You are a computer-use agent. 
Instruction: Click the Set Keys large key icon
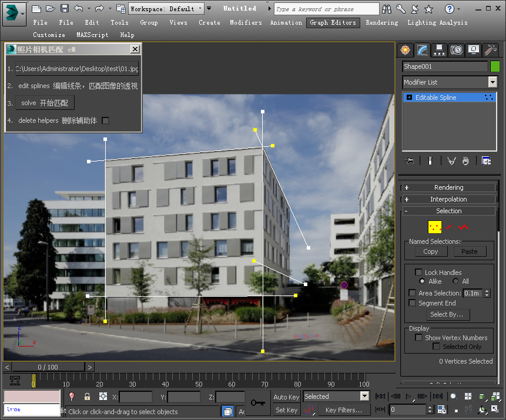point(257,403)
